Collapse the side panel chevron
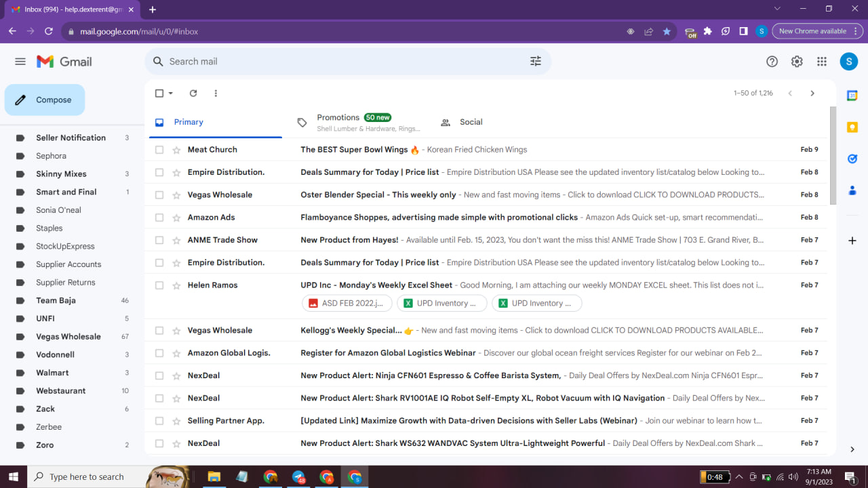The width and height of the screenshot is (868, 488). pos(852,449)
